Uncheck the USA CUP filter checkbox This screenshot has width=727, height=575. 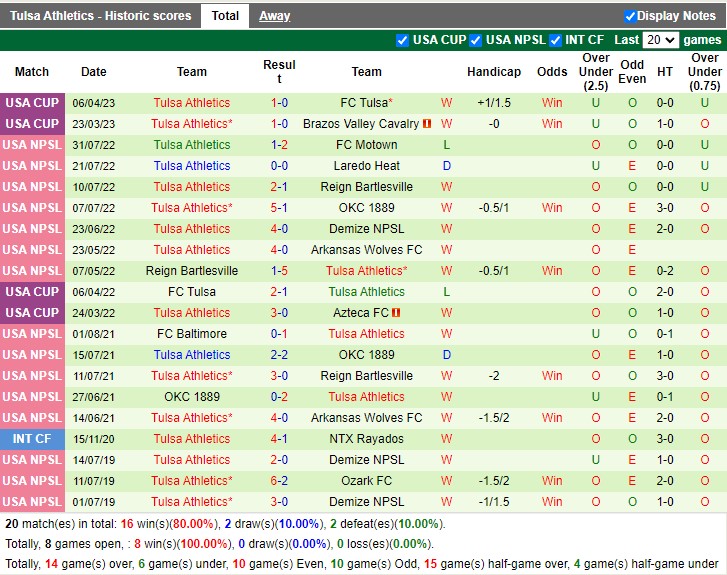tap(403, 40)
